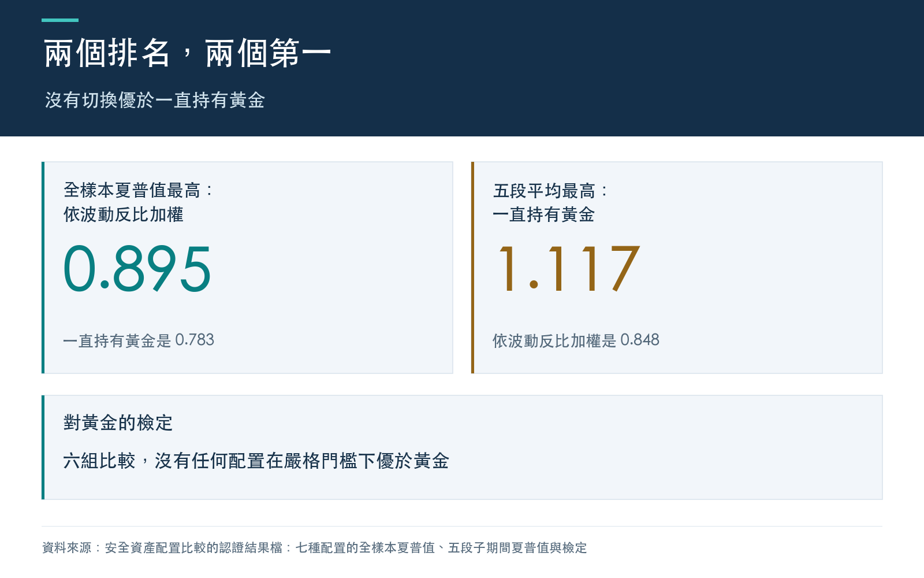Click the heading 對黃金的檢定
Screen dimensions: 924x578
pos(118,423)
